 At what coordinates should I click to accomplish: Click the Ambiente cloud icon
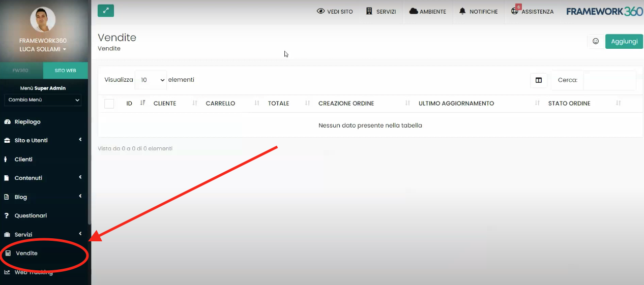[414, 11]
